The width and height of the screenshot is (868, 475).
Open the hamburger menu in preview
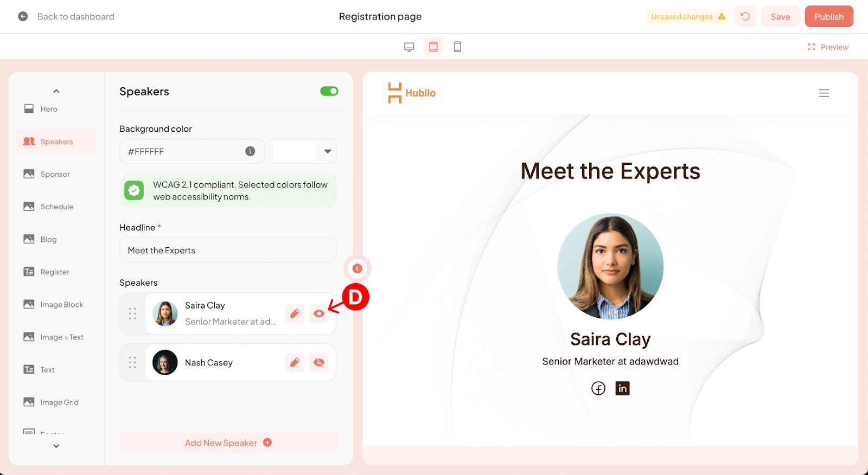pos(824,93)
